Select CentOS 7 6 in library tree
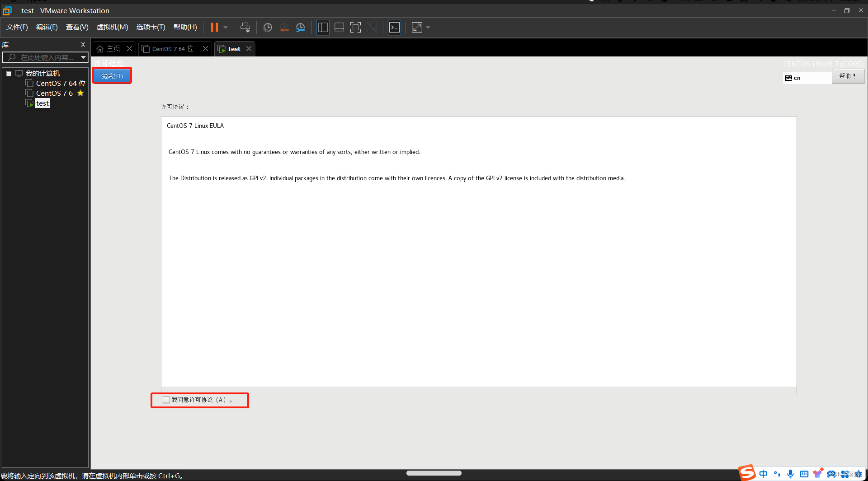The image size is (868, 481). click(54, 93)
